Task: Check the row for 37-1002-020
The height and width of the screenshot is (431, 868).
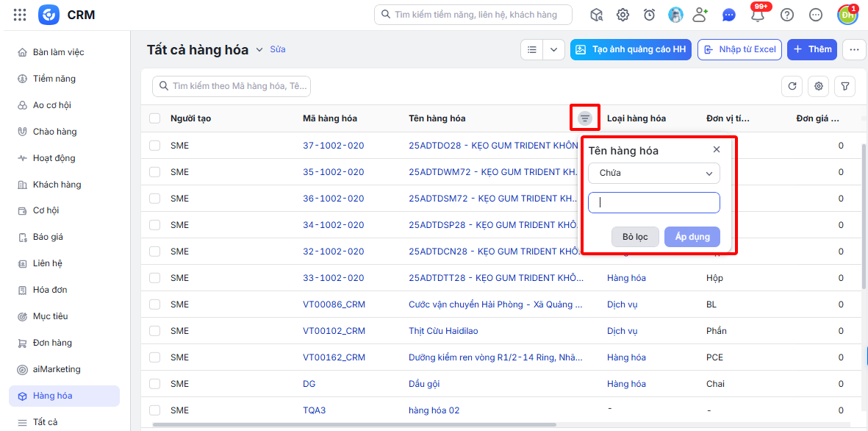Action: point(155,145)
